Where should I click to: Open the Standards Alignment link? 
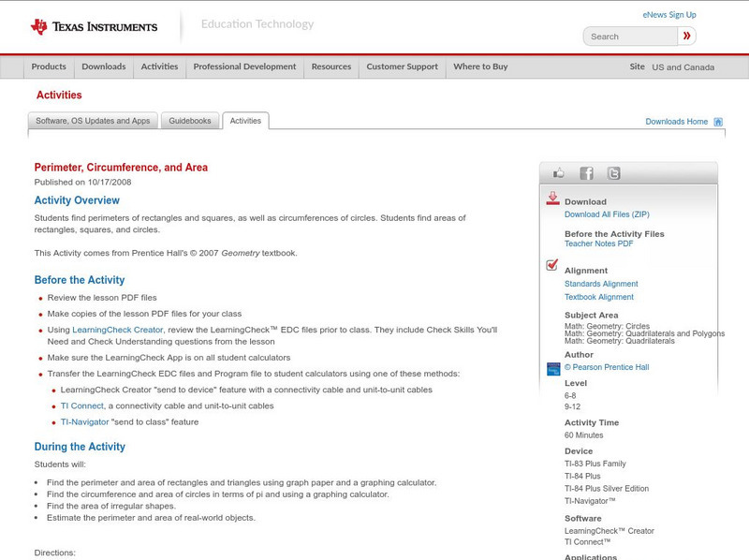click(x=601, y=284)
